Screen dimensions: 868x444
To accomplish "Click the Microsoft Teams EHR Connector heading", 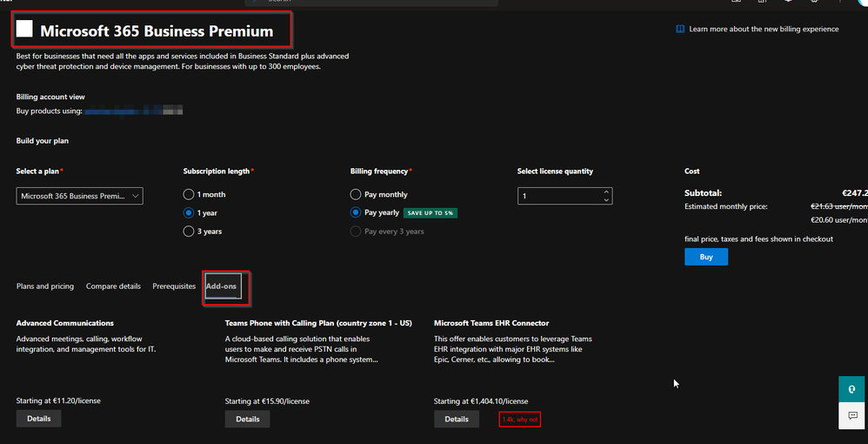I will tap(491, 323).
